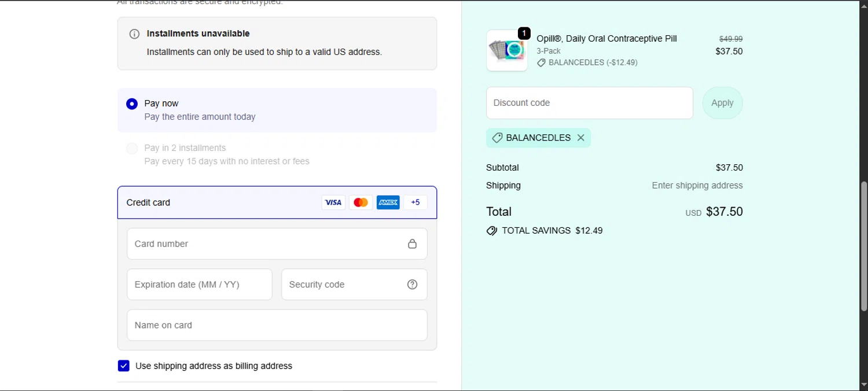Click the lock icon in Card number

pos(412,244)
